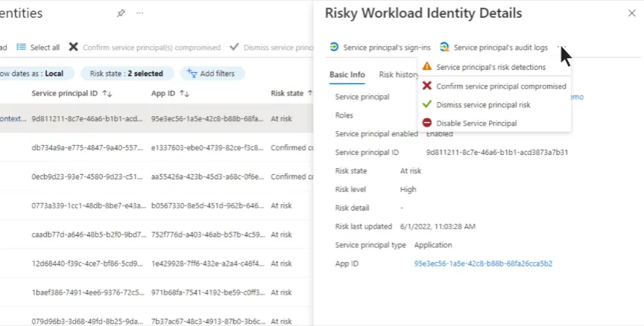Click the Risk last updated timestamp value
The width and height of the screenshot is (644, 326).
tap(438, 226)
